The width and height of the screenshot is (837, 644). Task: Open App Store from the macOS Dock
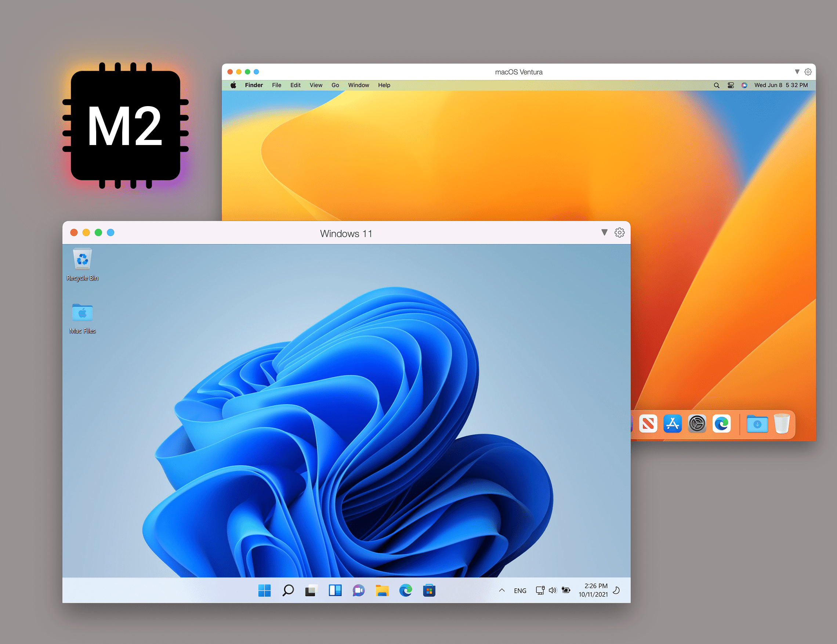pyautogui.click(x=673, y=424)
